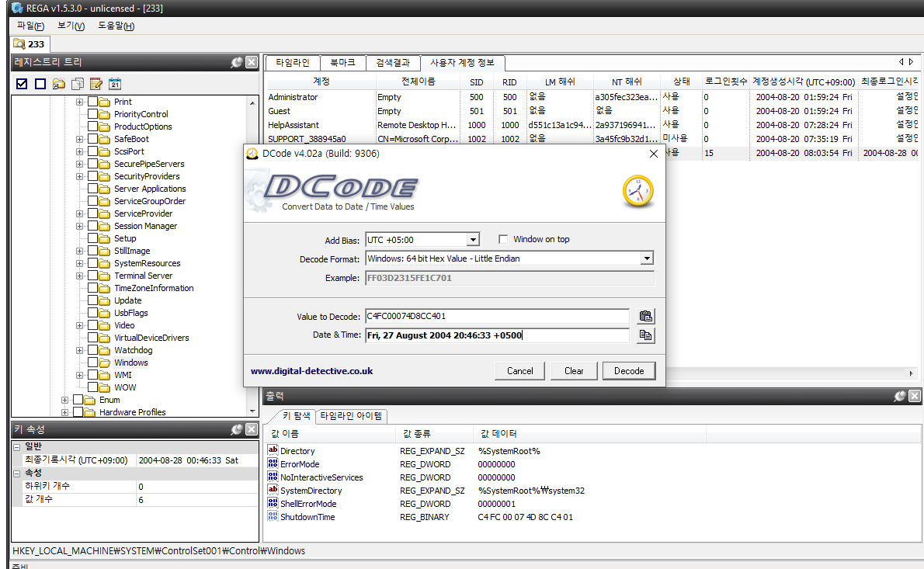Image resolution: width=924 pixels, height=569 pixels.
Task: Click the copy date icon in DCode
Action: tap(646, 335)
